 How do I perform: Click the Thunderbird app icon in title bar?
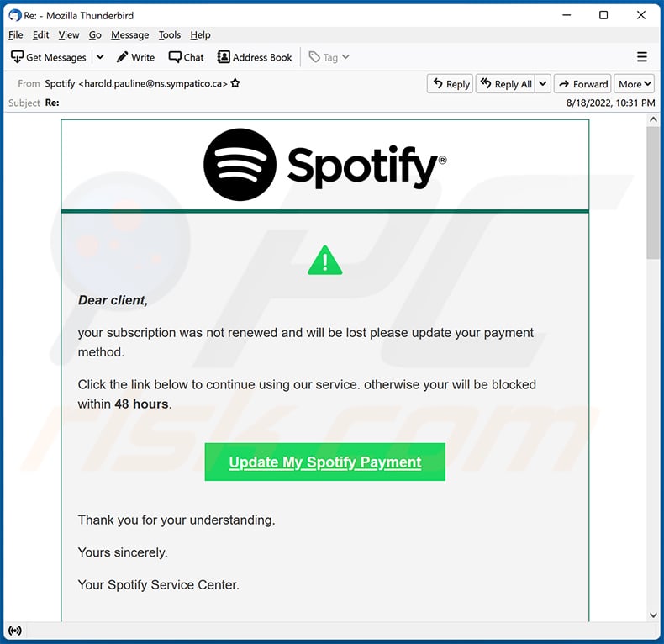pyautogui.click(x=15, y=16)
